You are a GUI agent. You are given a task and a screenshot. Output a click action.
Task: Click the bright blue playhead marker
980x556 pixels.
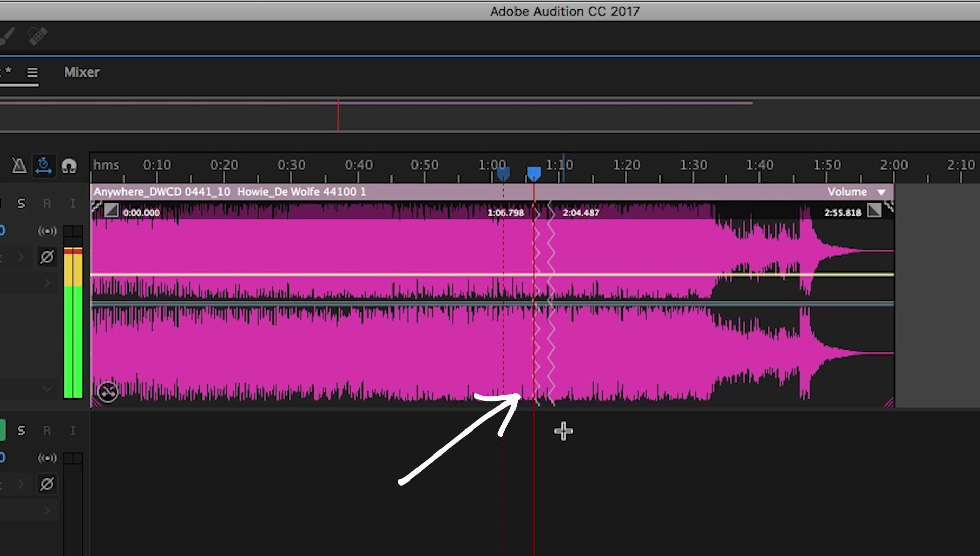click(534, 173)
